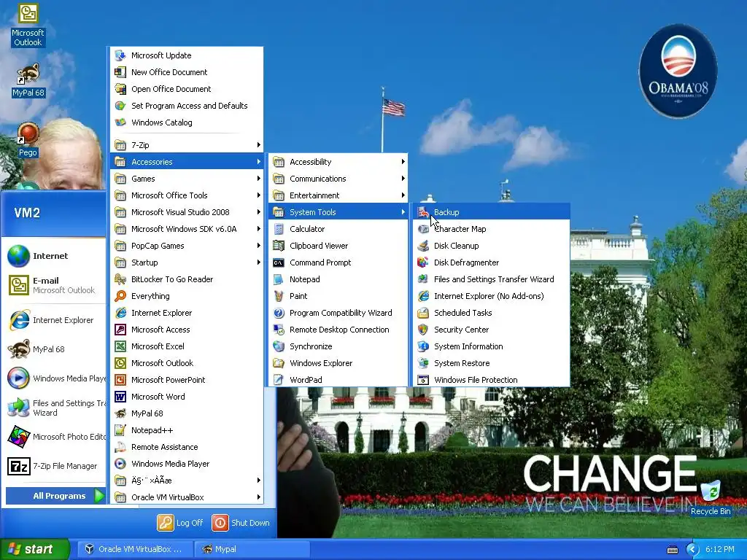Click the WordPad icon
Viewport: 747px width, 560px height.
pyautogui.click(x=279, y=380)
